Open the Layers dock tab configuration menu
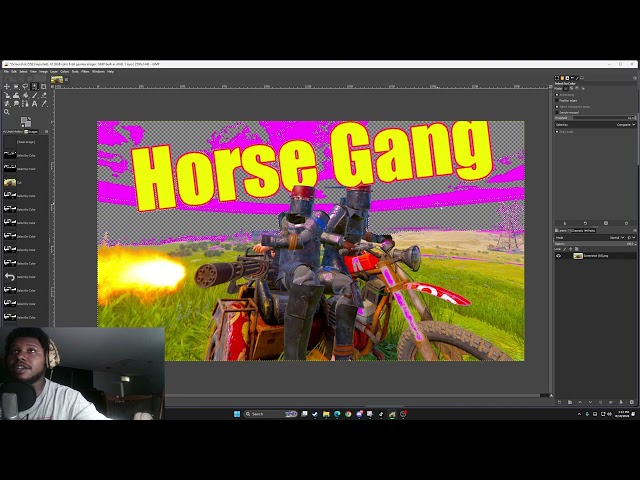Viewport: 640px width, 480px height. (635, 231)
